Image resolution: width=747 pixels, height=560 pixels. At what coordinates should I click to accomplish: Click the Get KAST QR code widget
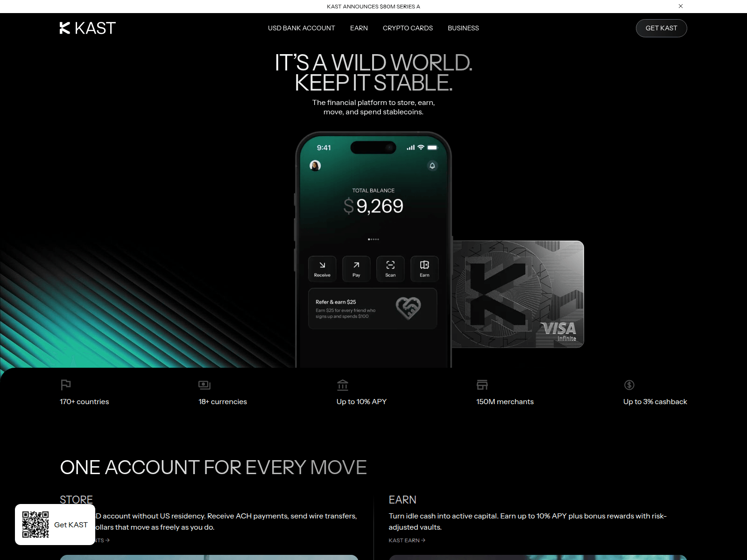(55, 525)
